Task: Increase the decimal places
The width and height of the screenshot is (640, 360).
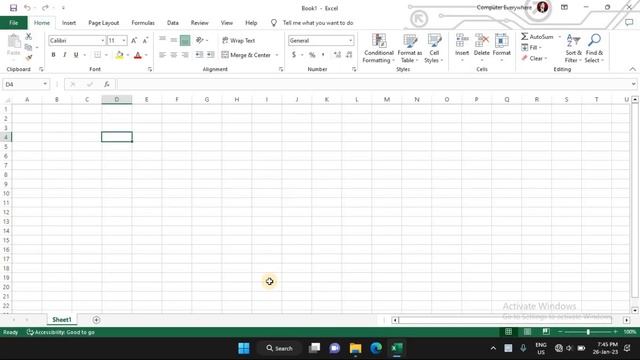Action: click(337, 55)
